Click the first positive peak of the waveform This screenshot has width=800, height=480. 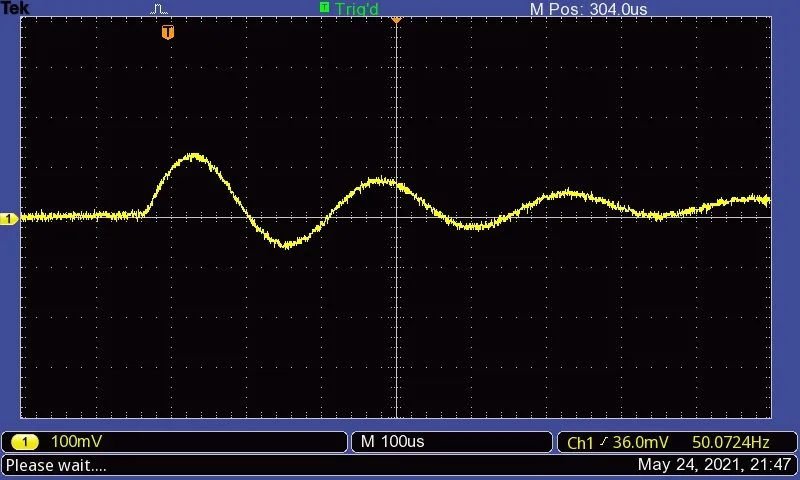click(193, 157)
